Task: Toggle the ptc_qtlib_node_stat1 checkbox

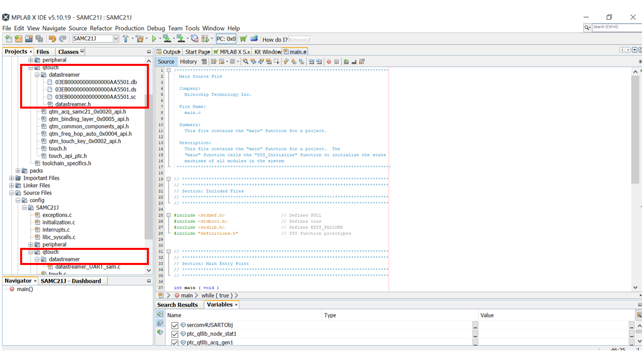Action: coord(175,334)
